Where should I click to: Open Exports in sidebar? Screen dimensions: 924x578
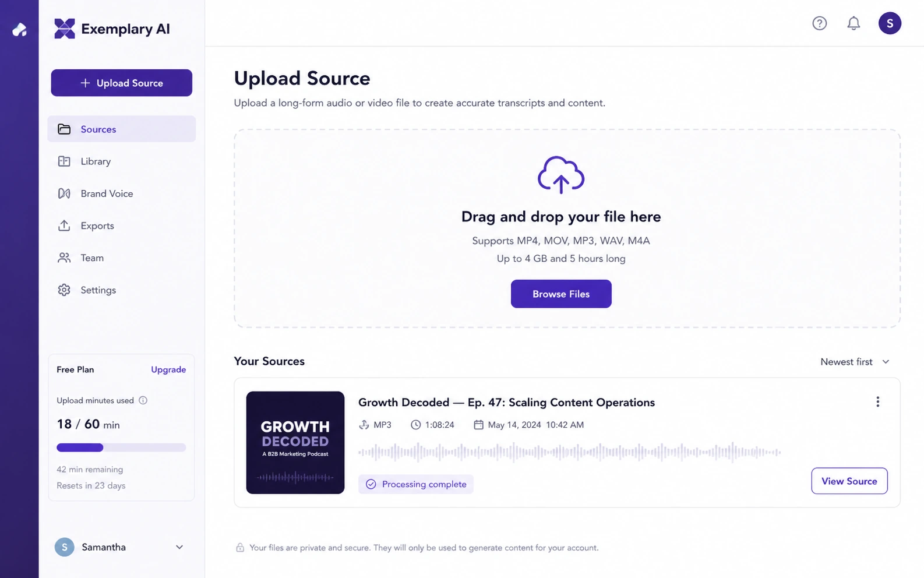(121, 225)
